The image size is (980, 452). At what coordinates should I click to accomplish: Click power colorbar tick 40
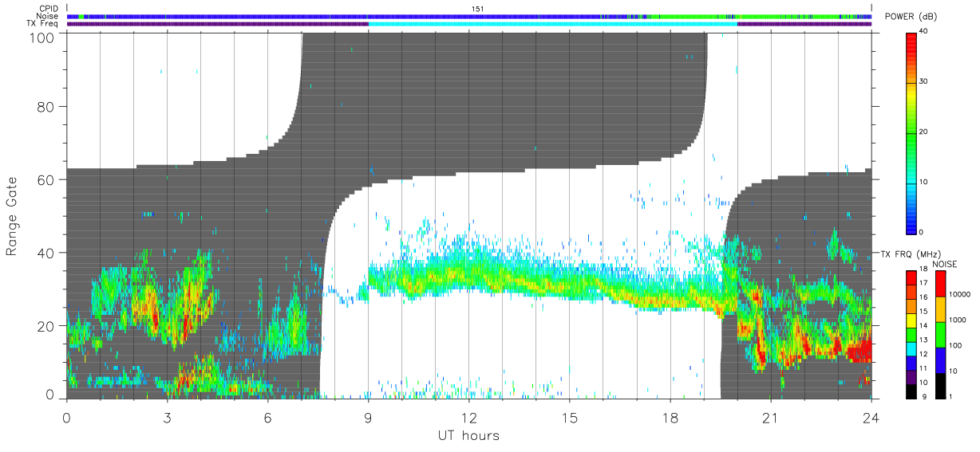924,32
